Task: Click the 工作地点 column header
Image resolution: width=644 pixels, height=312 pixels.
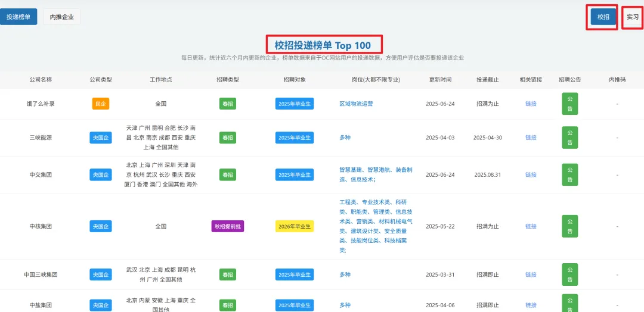Action: tap(161, 80)
